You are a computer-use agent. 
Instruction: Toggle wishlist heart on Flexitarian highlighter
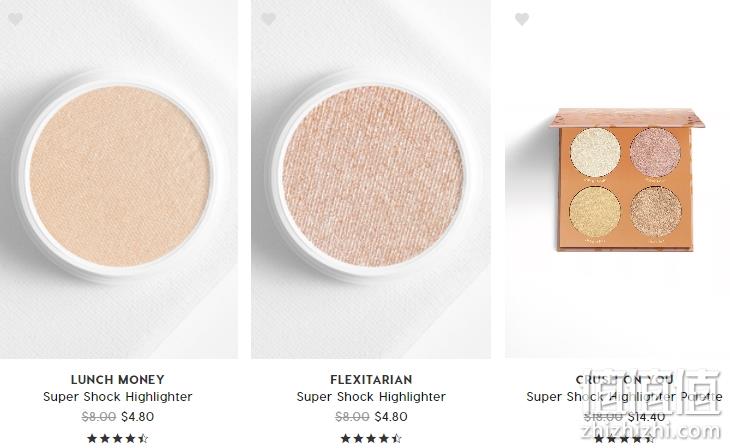coord(269,20)
